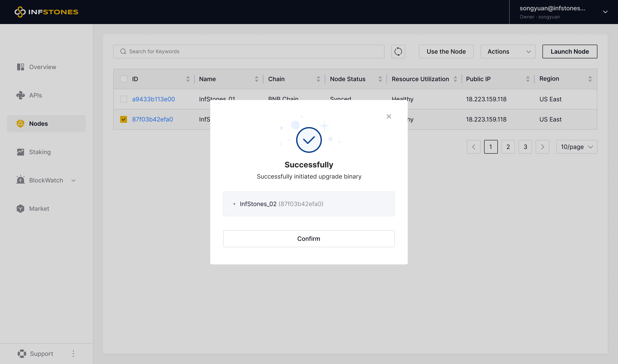Click the InfStones logo

[x=46, y=12]
